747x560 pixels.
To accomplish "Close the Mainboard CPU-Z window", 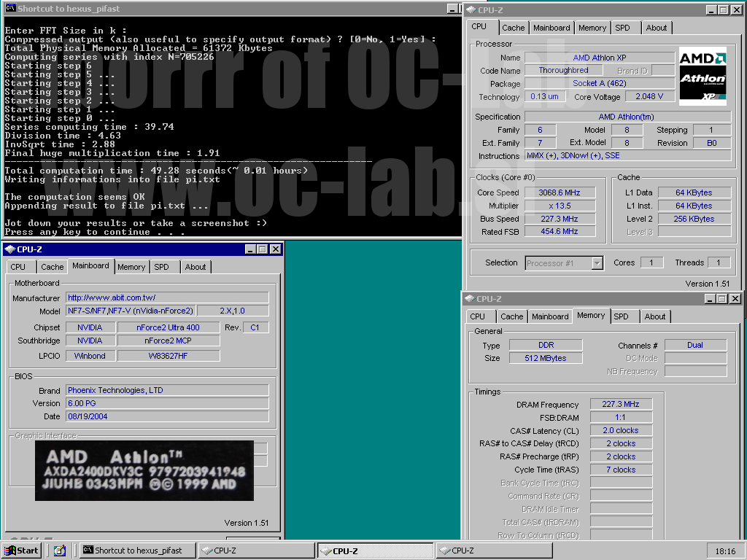I will click(275, 249).
